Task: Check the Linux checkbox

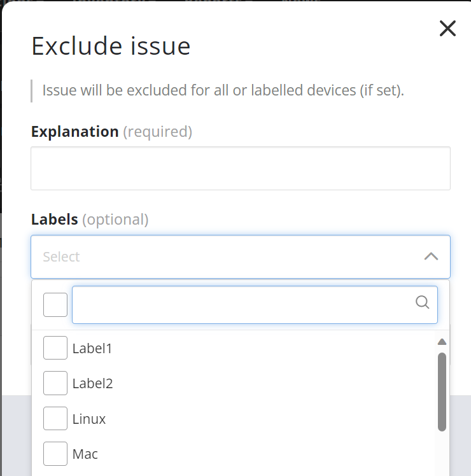Action: (55, 419)
